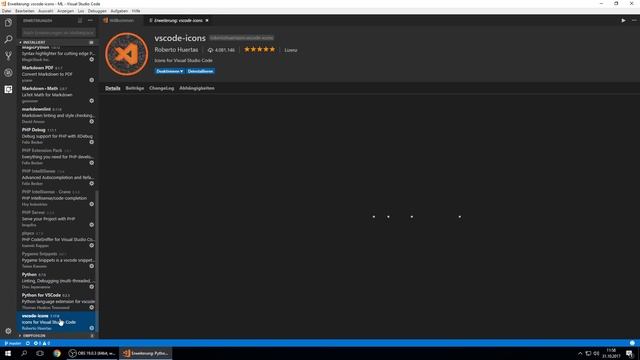This screenshot has height=360, width=640.
Task: Click the extension search input field
Action: [58, 32]
